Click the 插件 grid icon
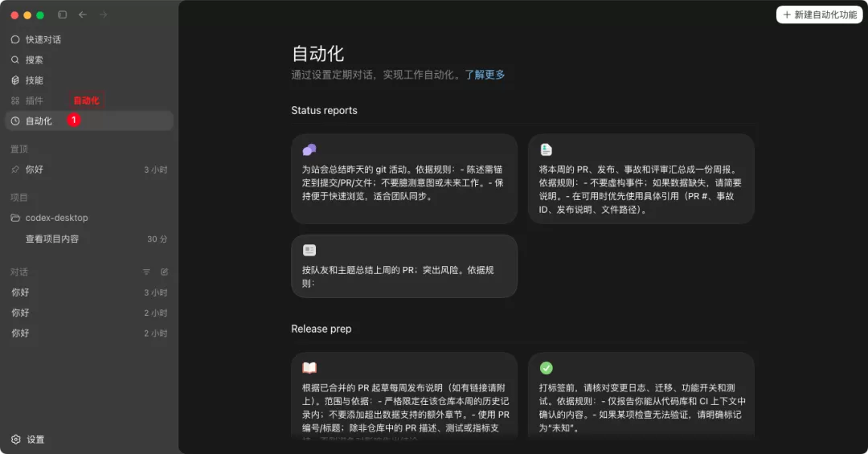Screen dimensions: 868x454 pos(15,100)
